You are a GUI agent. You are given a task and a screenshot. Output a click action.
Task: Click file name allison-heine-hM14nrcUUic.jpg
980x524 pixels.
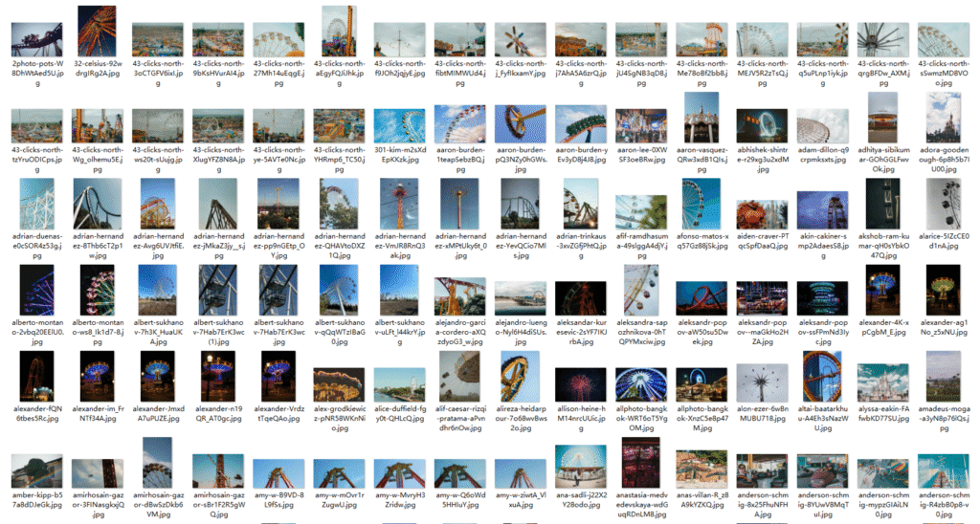[x=581, y=419]
